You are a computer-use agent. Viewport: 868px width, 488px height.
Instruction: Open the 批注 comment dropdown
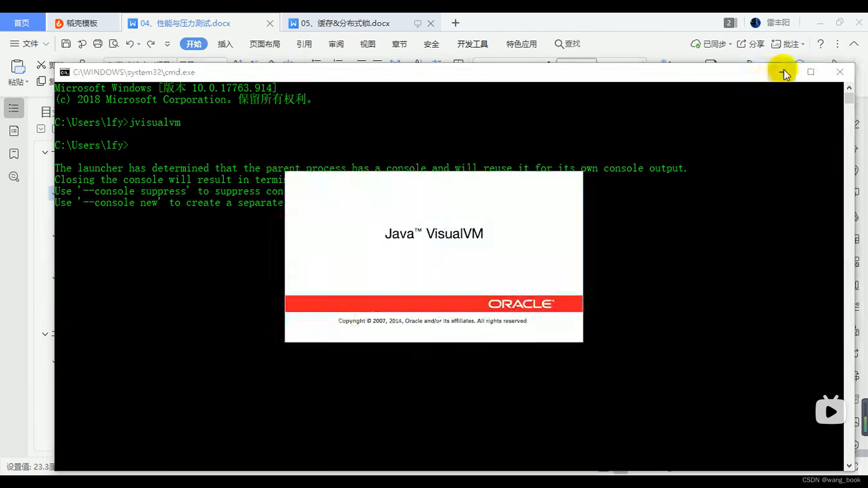pos(788,44)
